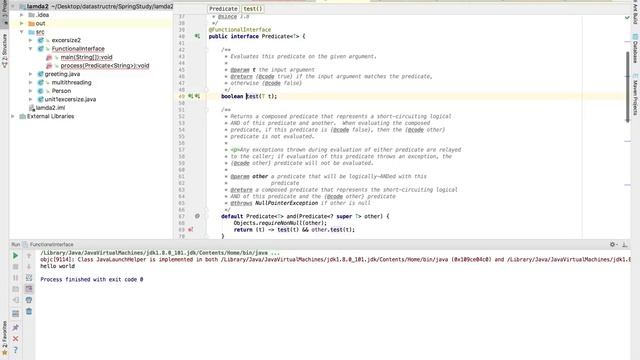The width and height of the screenshot is (640, 360).
Task: Toggle soft-wrap in the console
Action: tap(29, 278)
